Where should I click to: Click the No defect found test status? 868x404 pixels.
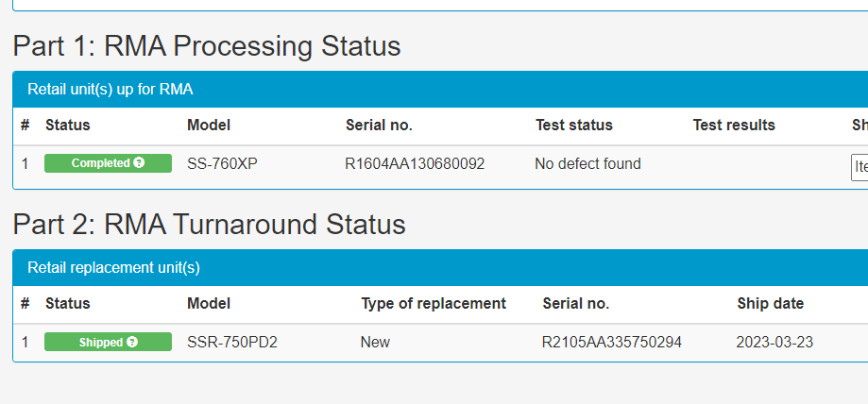click(x=587, y=164)
